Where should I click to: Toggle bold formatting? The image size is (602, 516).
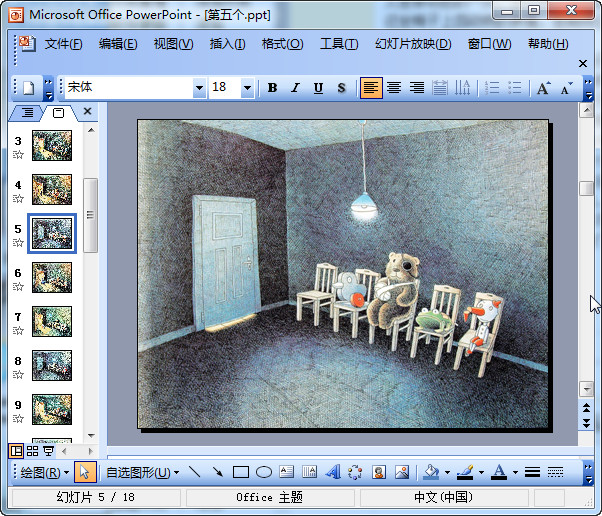coord(272,88)
